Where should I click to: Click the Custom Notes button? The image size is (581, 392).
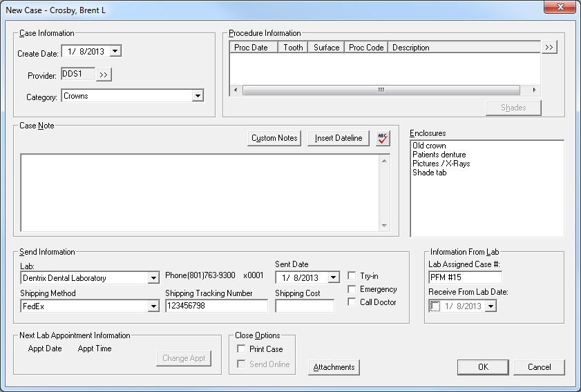274,138
